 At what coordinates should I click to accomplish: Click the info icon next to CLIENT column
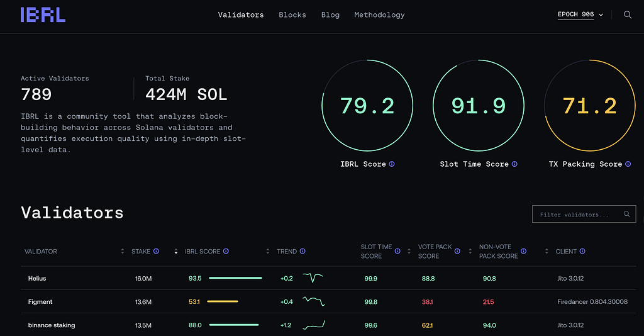pyautogui.click(x=582, y=252)
